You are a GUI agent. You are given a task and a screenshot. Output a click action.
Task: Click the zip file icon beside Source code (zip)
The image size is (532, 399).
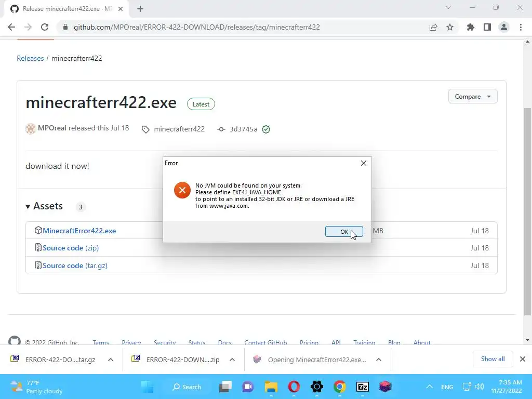38,247
